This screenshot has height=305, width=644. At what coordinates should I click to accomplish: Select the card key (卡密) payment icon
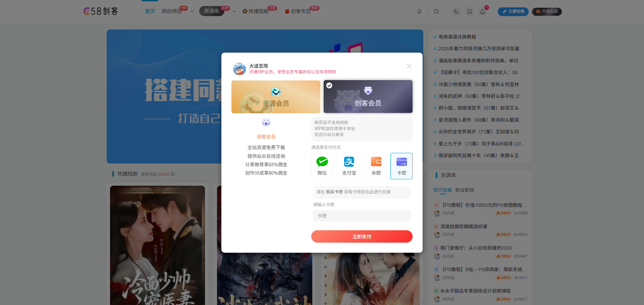401,162
